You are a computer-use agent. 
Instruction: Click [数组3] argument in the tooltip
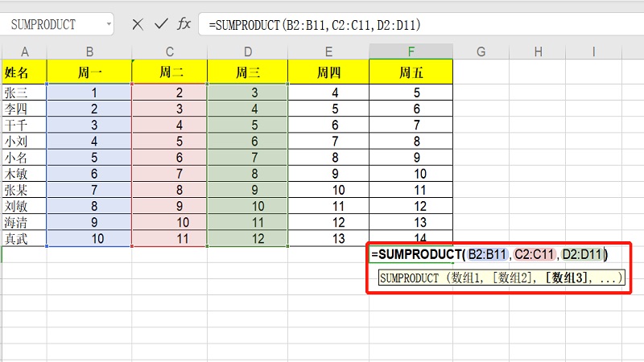point(567,280)
